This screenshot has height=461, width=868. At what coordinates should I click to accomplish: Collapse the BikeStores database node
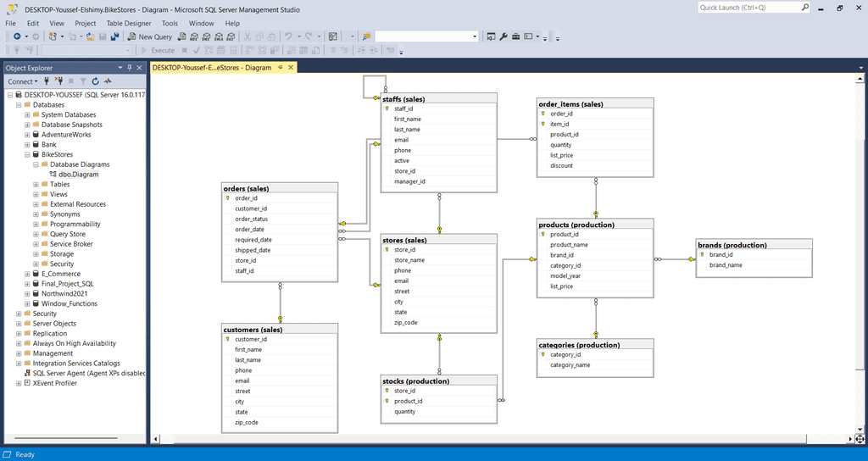[27, 155]
